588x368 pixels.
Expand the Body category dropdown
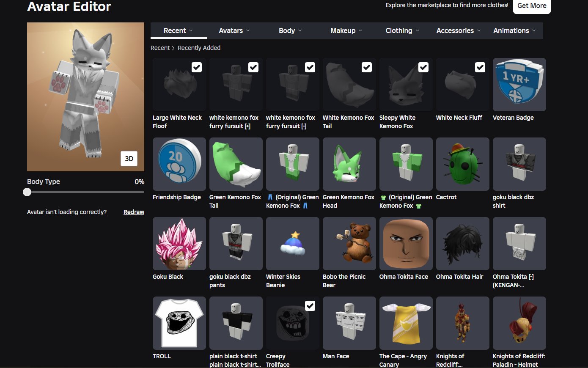pyautogui.click(x=290, y=30)
